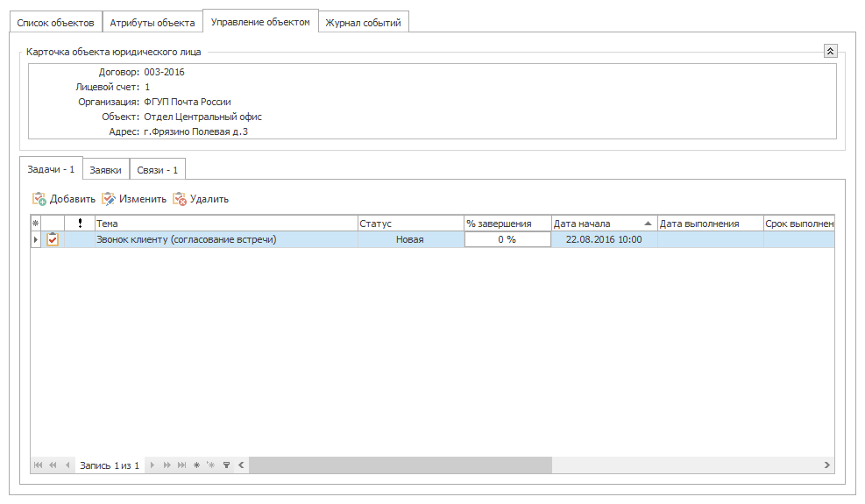Go to bookmark in navigator
The image size is (865, 504).
click(x=210, y=465)
